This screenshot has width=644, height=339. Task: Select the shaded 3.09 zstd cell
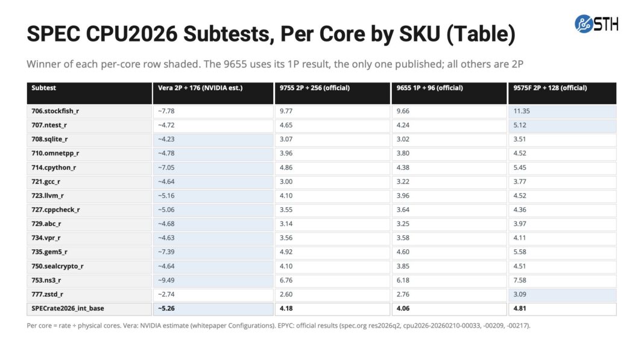pos(562,294)
